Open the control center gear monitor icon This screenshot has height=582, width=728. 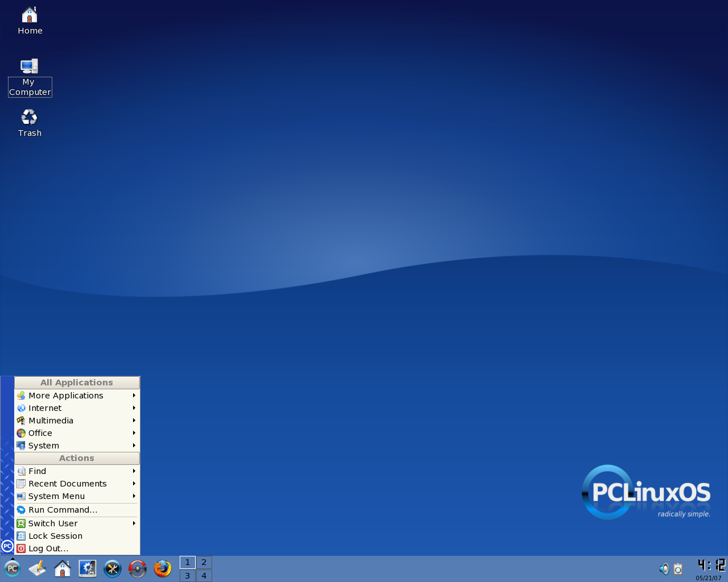88,568
